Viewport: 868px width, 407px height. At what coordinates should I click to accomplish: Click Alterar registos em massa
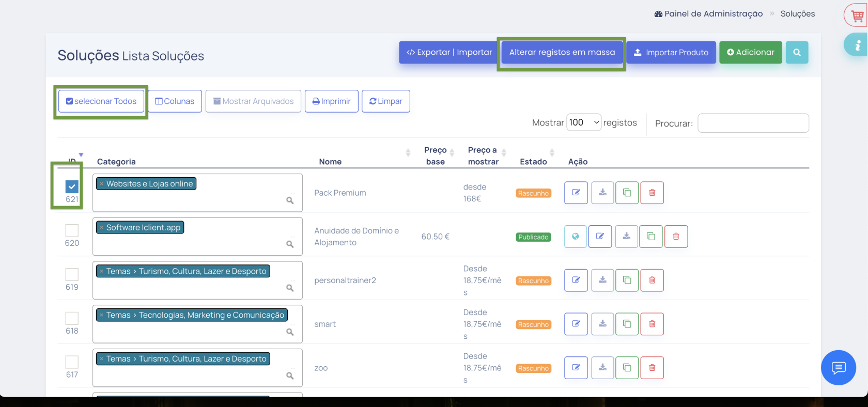[562, 52]
